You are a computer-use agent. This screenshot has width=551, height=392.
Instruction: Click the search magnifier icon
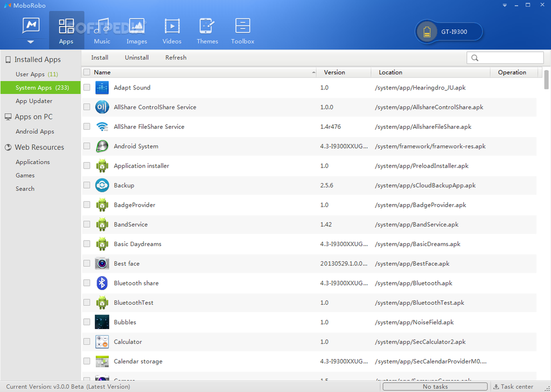(x=475, y=58)
